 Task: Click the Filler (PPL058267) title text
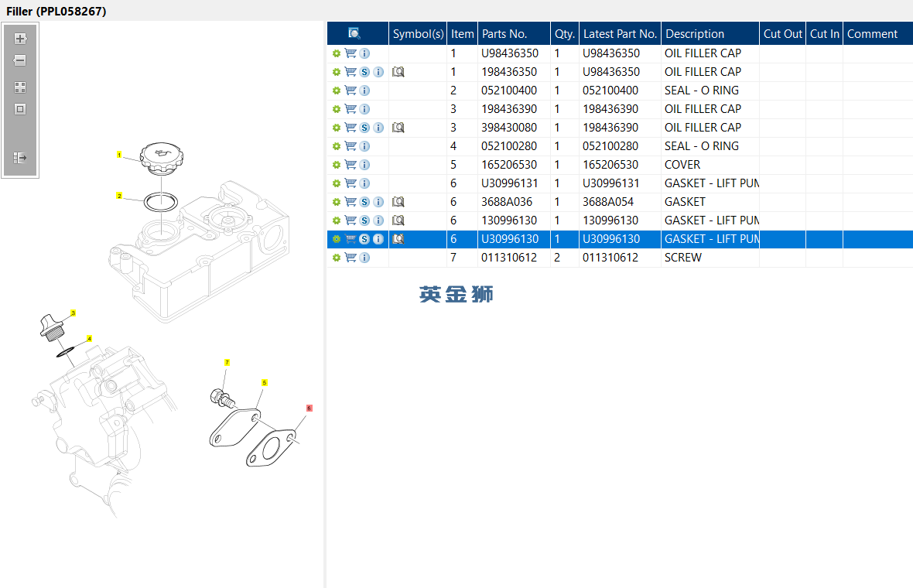pos(56,11)
